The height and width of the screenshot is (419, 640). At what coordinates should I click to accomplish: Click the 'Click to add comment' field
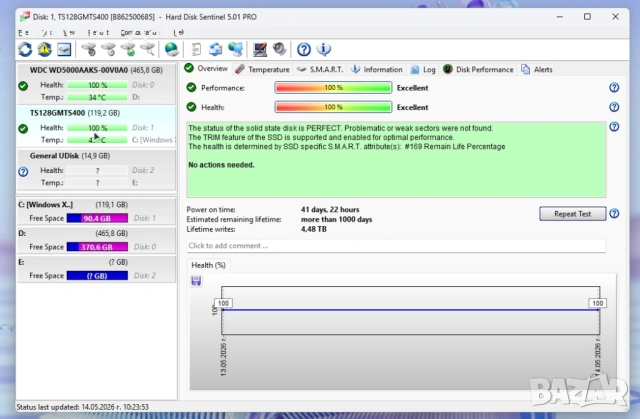point(396,246)
